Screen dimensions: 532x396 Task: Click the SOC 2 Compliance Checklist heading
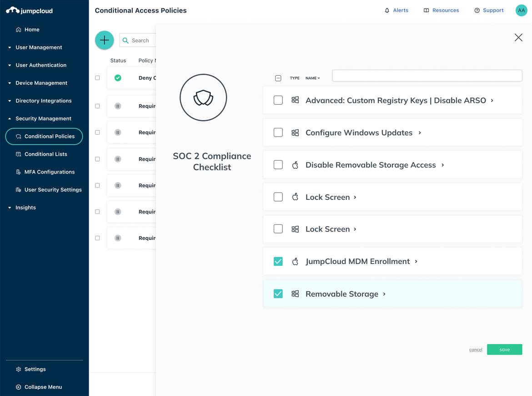212,162
